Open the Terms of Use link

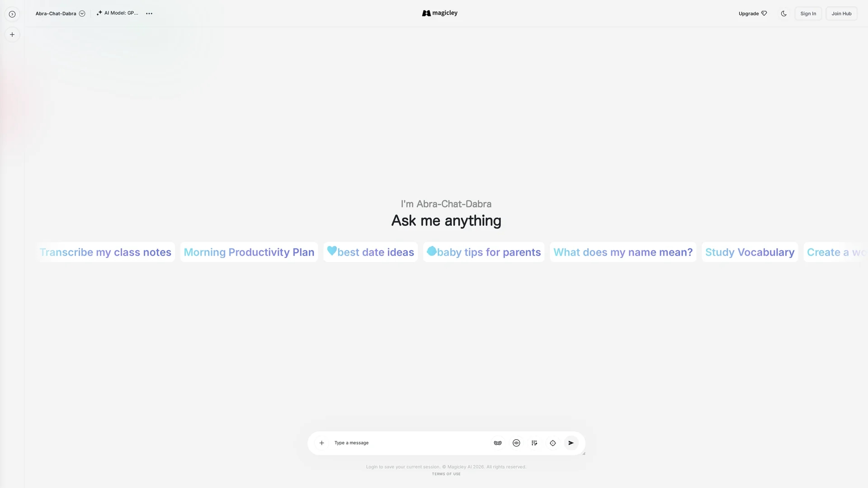point(446,474)
